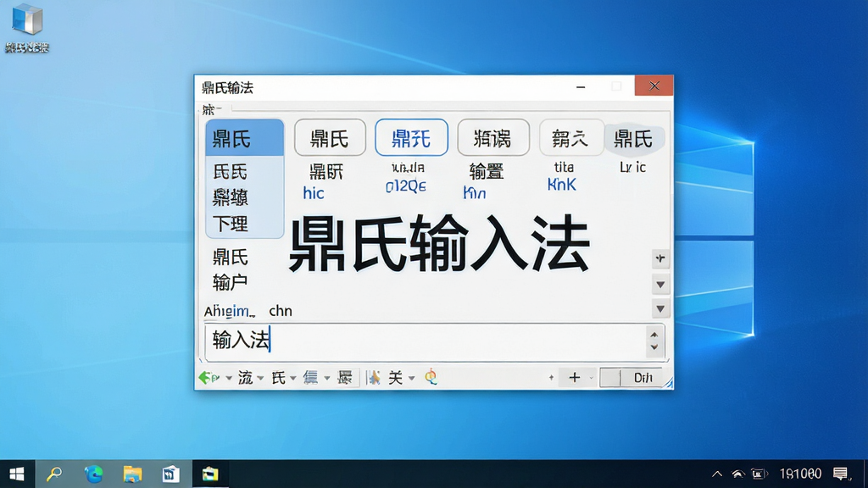Screen dimensions: 868x488
Task: Click the down arrow of input field spinner
Action: point(654,347)
